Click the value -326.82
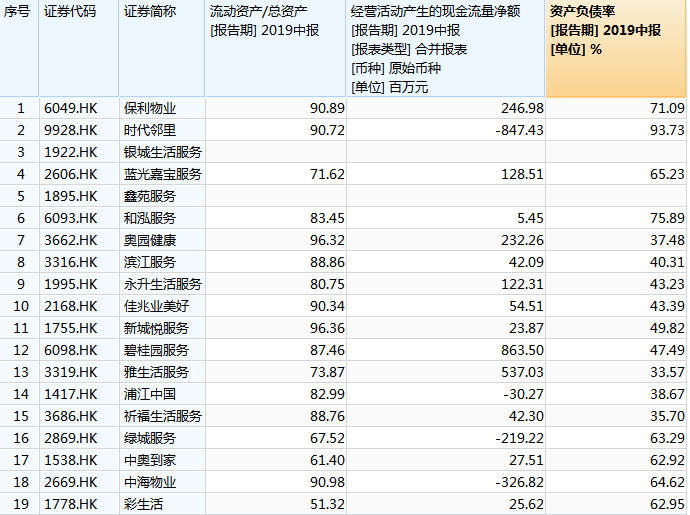The image size is (690, 515). point(519,482)
